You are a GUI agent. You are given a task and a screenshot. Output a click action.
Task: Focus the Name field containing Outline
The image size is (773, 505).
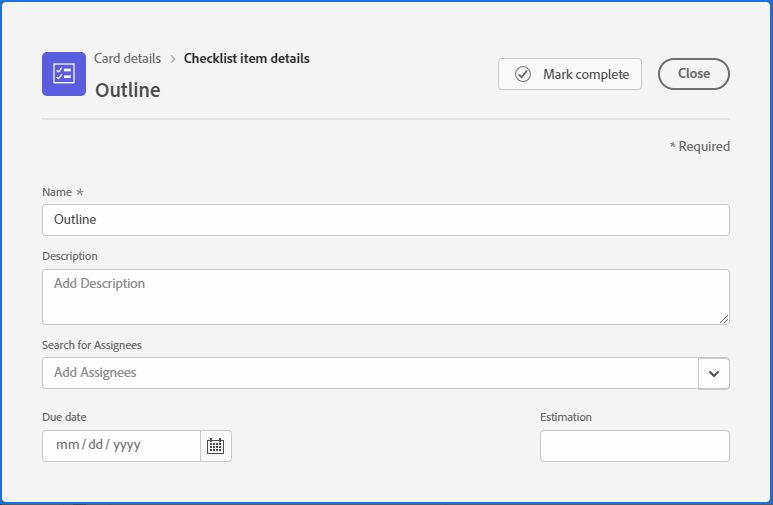tap(385, 220)
